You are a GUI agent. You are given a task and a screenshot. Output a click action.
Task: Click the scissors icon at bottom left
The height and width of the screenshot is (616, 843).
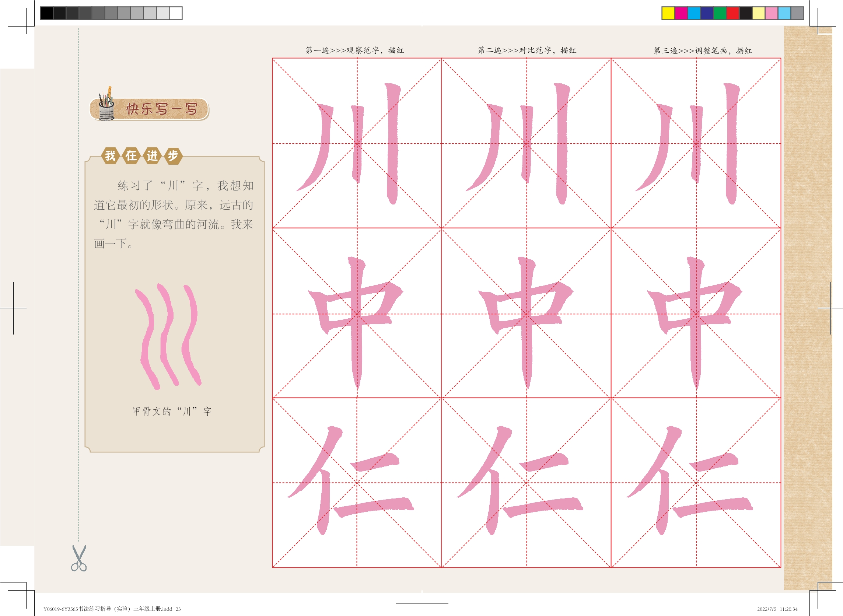tap(79, 558)
